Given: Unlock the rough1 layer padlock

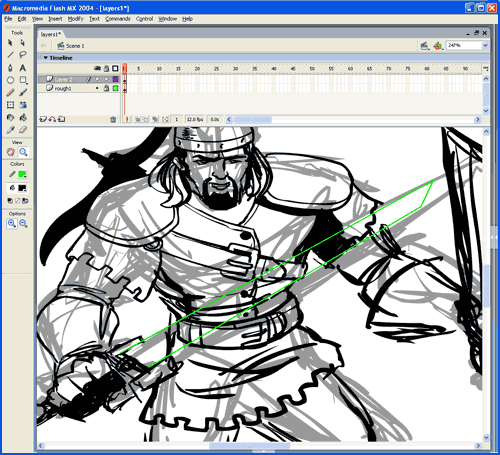Looking at the screenshot, I should point(106,88).
